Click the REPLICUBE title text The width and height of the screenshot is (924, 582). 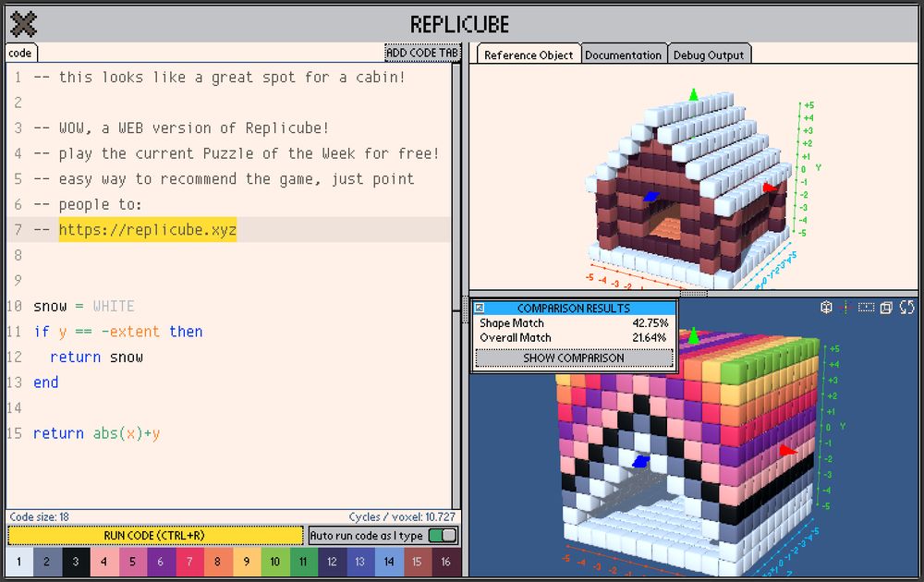pos(459,25)
